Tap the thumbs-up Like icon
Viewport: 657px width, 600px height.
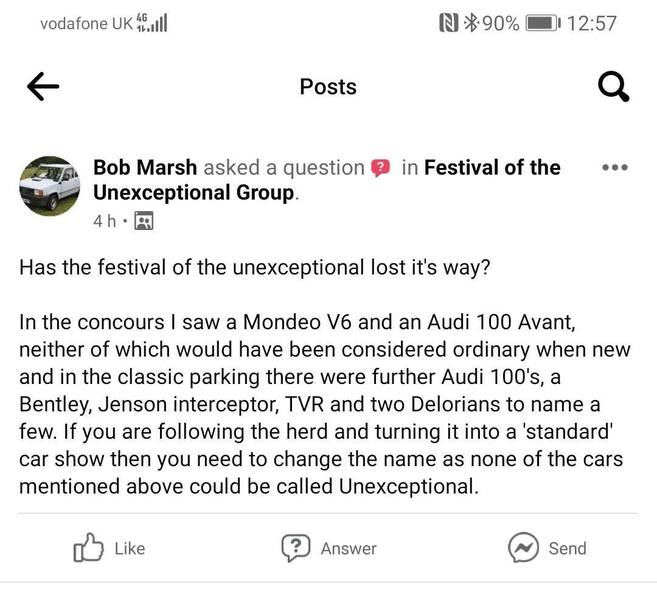(x=90, y=547)
